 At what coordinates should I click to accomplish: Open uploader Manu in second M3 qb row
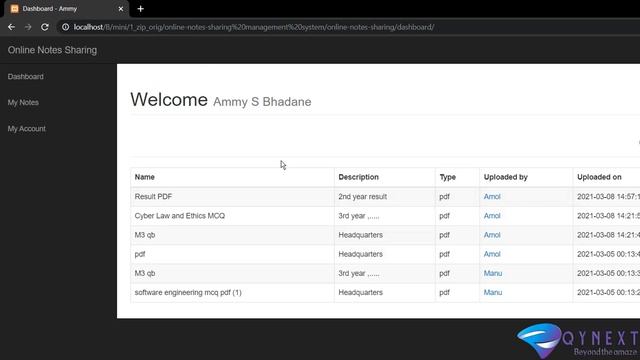tap(493, 273)
